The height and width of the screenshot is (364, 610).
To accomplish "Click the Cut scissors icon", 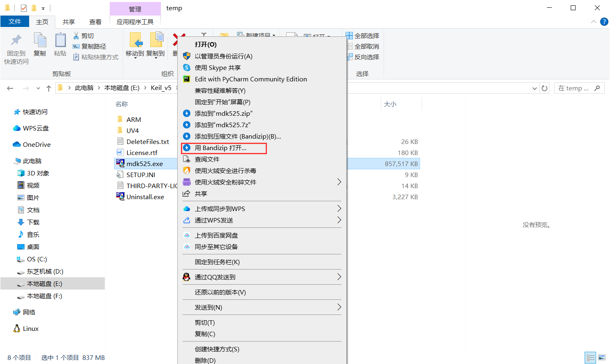I will [x=76, y=36].
